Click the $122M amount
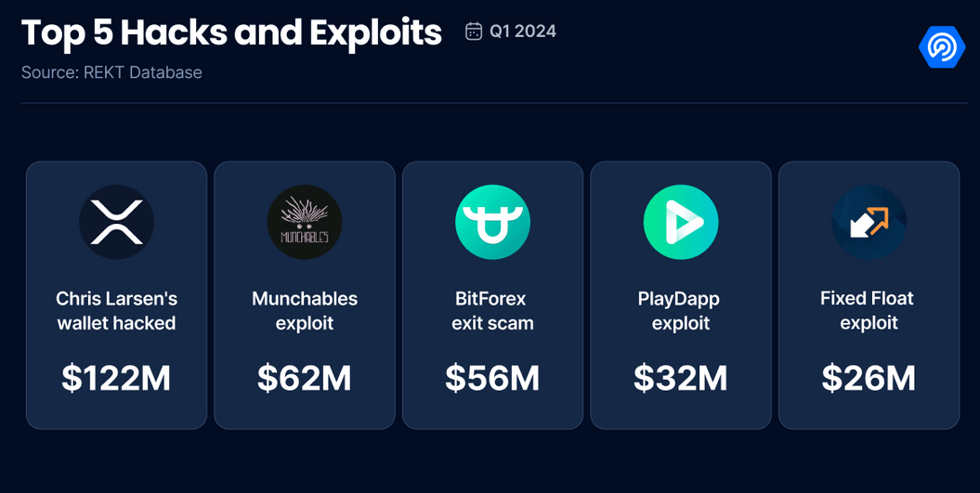 [x=116, y=378]
